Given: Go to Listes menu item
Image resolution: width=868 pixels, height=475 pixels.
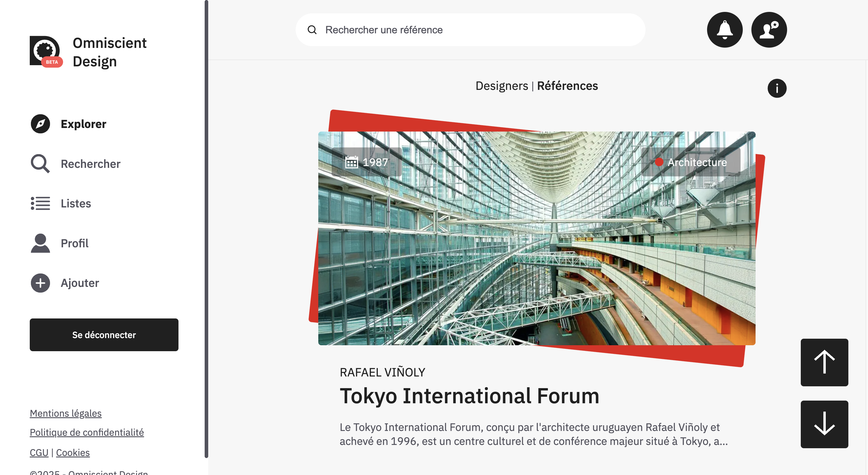Looking at the screenshot, I should [61, 203].
